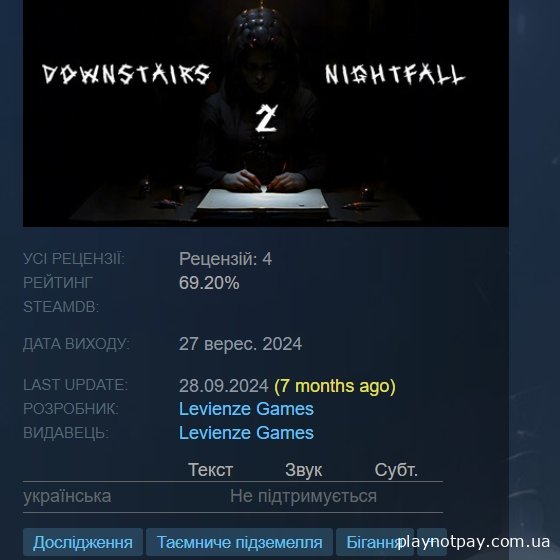Click the plus button after the tags
Image resolution: width=560 pixels, height=560 pixels.
click(432, 542)
